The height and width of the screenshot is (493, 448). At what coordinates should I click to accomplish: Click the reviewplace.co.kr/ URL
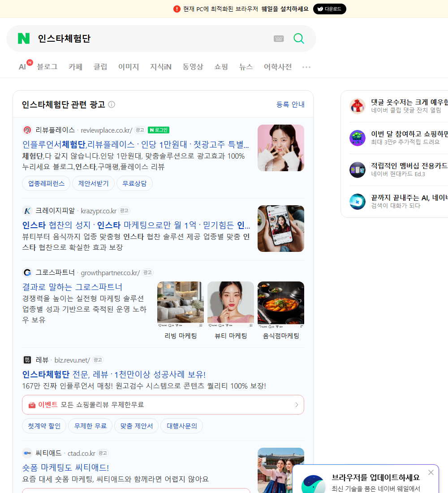tap(106, 130)
